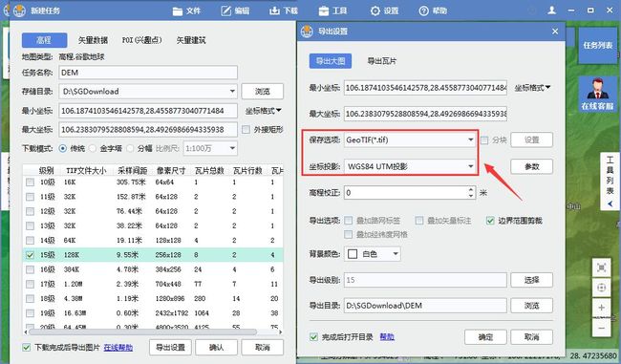Image resolution: width=621 pixels, height=364 pixels.
Task: Open the 比例尺 1:100万 dropdown
Action: tap(210, 148)
